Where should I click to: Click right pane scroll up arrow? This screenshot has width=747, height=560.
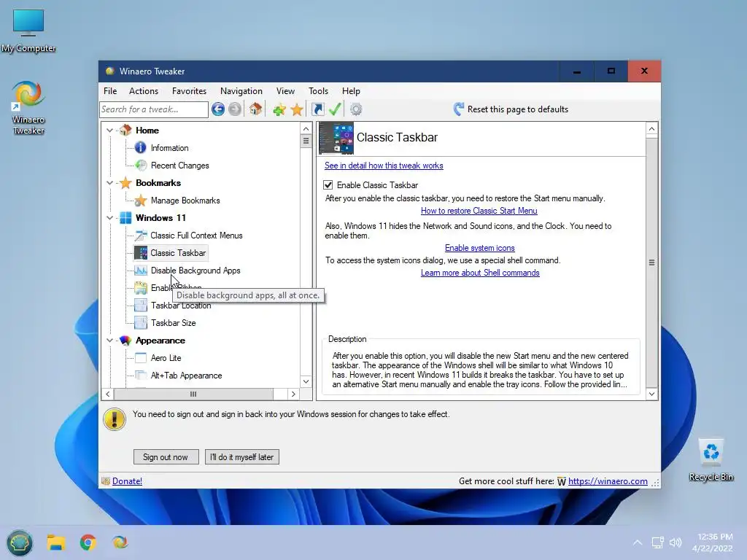coord(651,128)
